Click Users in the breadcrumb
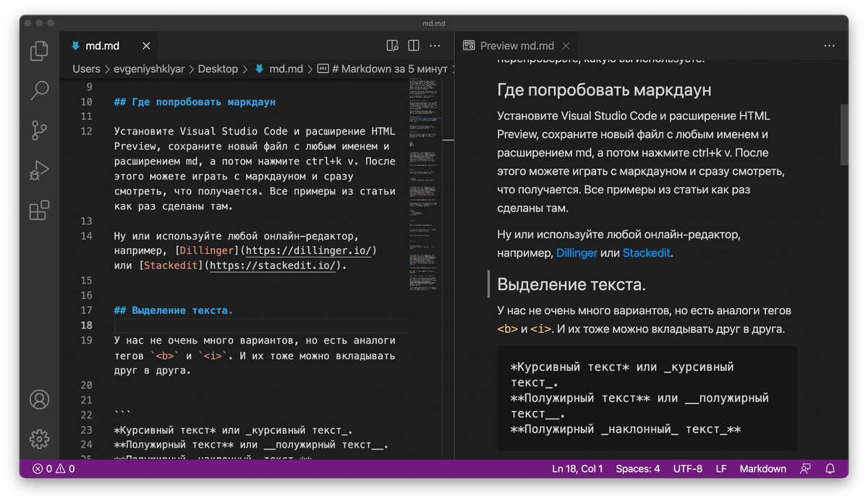The image size is (868, 502). [x=86, y=69]
